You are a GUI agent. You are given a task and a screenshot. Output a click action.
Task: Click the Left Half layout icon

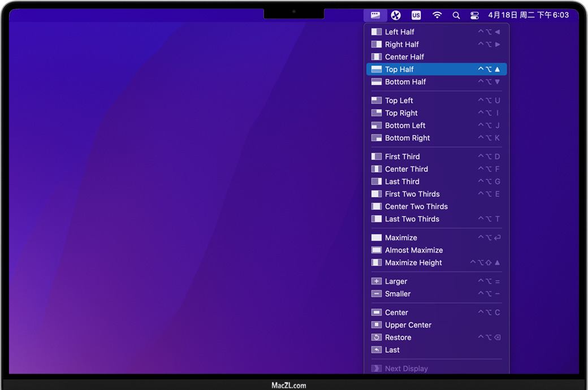[x=377, y=32]
